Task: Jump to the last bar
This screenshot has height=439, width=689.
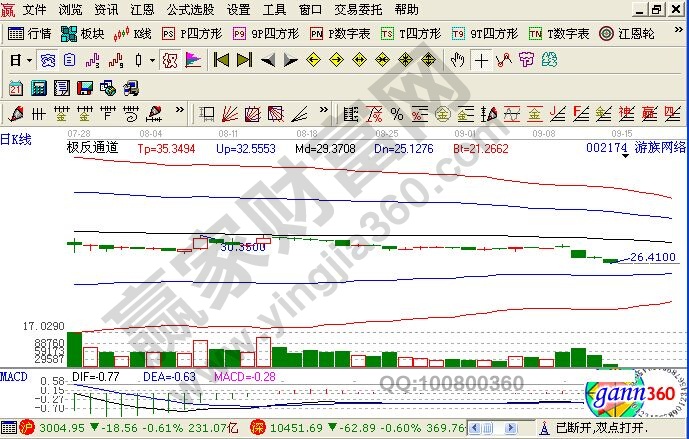Action: [244, 60]
